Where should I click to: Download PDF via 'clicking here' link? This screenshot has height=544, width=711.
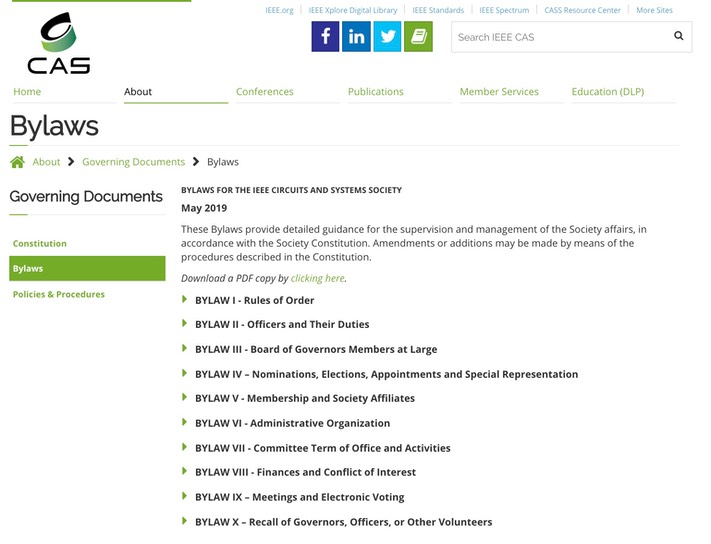click(x=317, y=278)
